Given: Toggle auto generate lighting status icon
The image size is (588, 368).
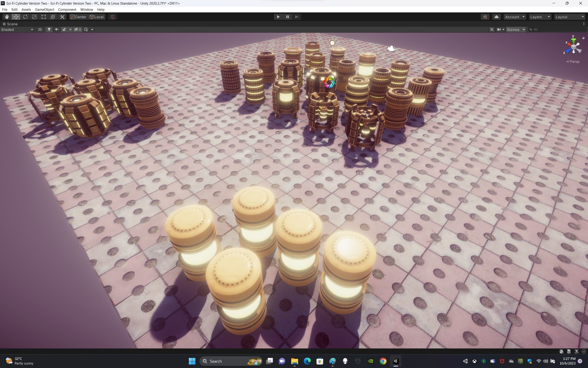Looking at the screenshot, I should pos(576,351).
